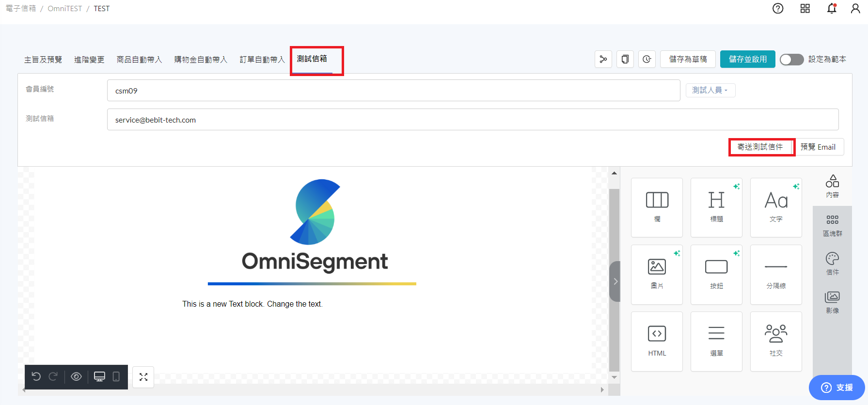Open the 主旨及預覽 tab

[43, 60]
